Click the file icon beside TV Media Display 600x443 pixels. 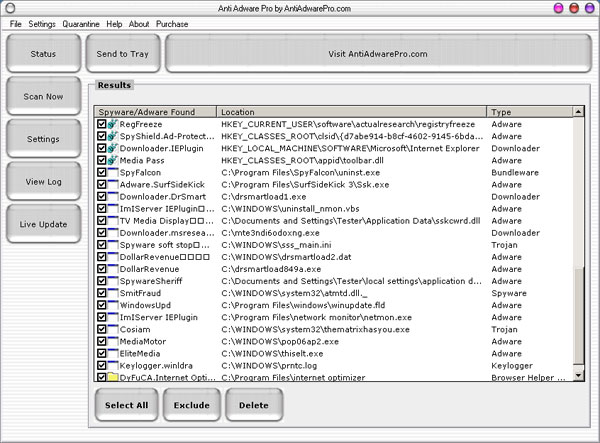pos(112,221)
